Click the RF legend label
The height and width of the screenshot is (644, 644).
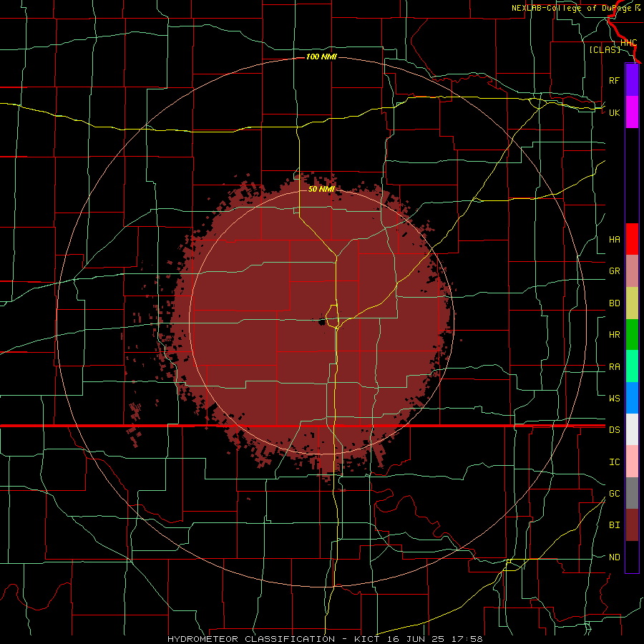(x=614, y=80)
